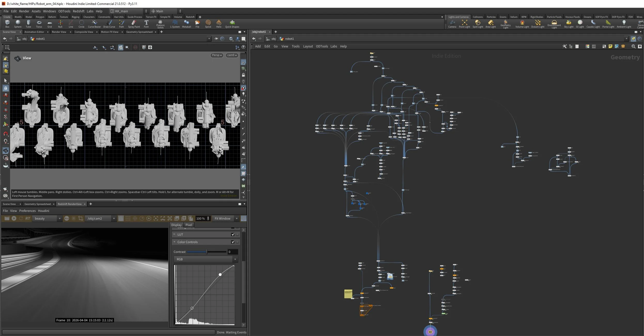Add a Metaball from the shelf
644x336 pixels.
(x=187, y=24)
